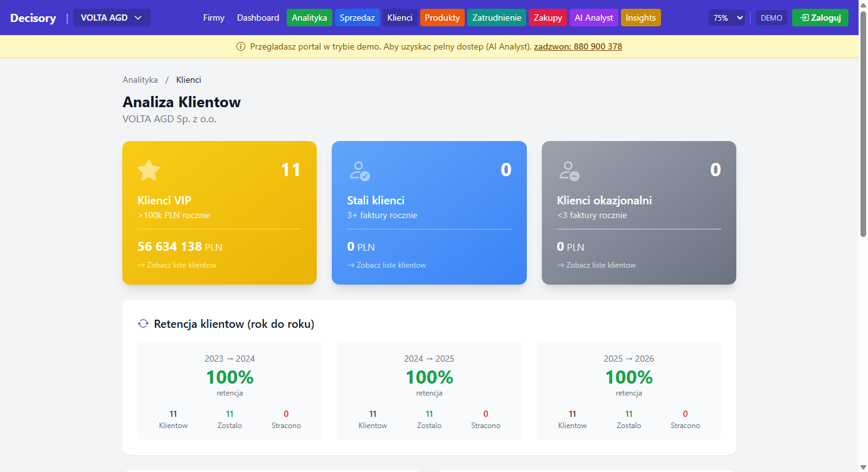Image resolution: width=868 pixels, height=472 pixels.
Task: Click the Analityka breadcrumb link
Action: [140, 80]
